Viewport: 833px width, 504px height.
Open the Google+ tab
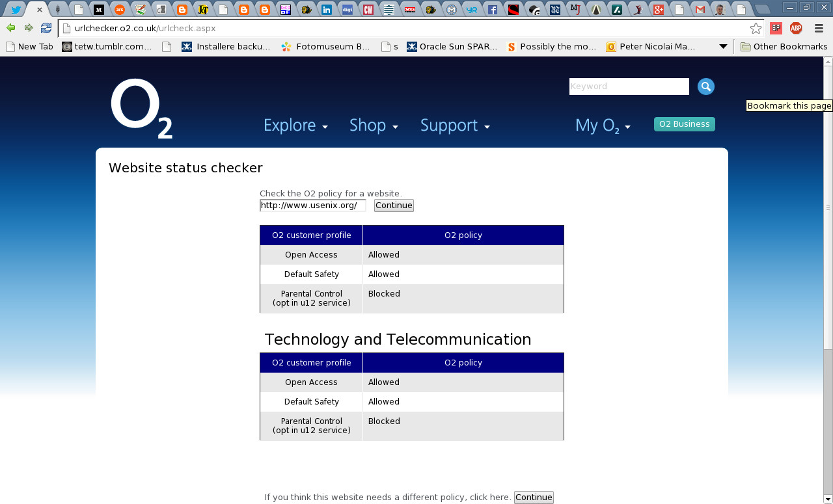[659, 10]
